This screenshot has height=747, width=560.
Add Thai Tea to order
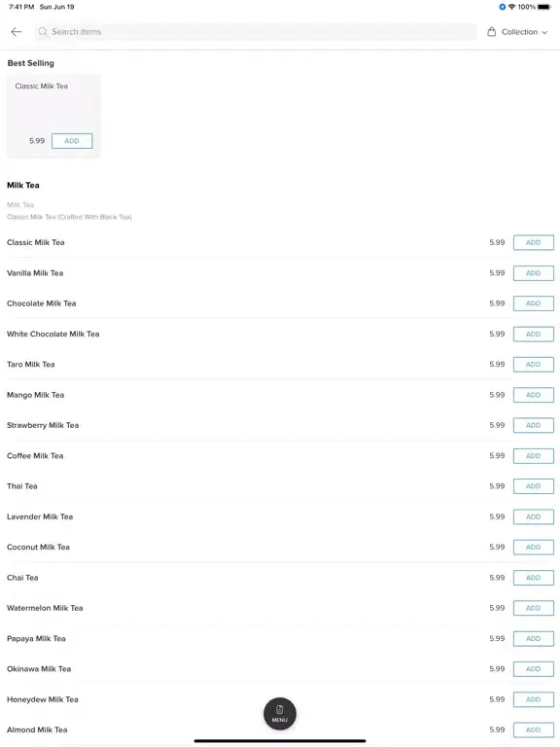tap(534, 486)
